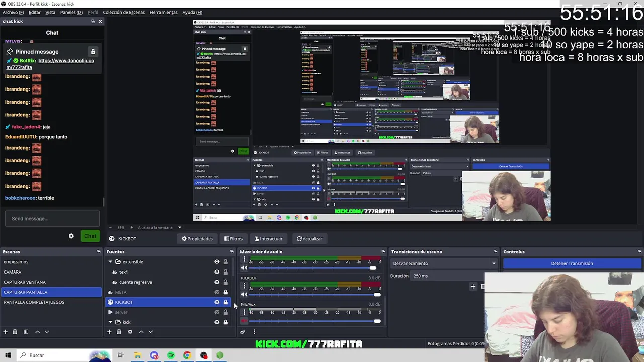
Task: Lock the tex1 source
Action: (x=225, y=272)
